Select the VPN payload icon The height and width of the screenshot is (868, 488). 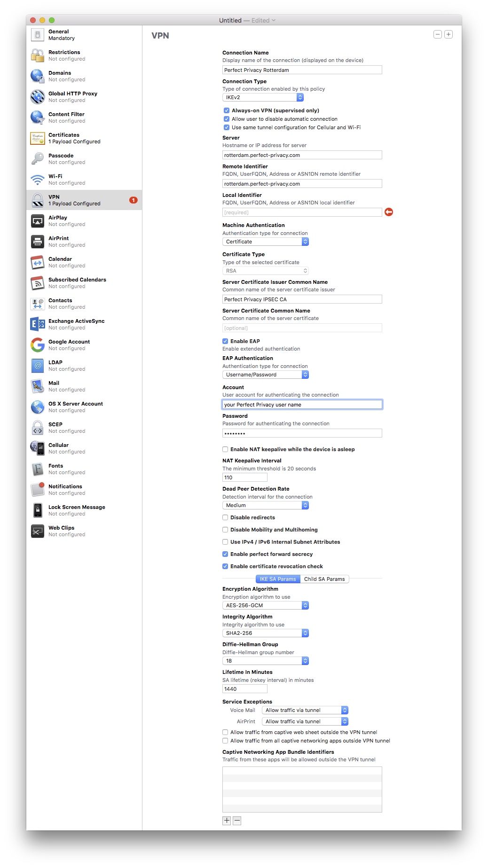tap(38, 200)
